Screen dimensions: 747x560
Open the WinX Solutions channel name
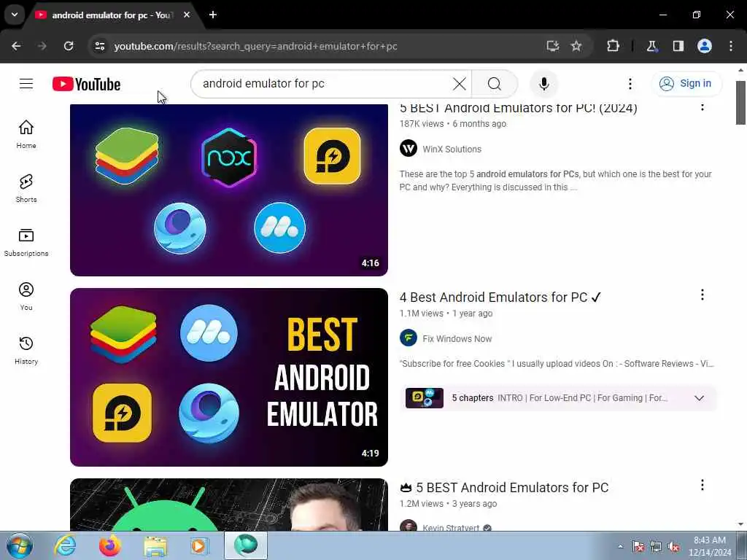[452, 149]
